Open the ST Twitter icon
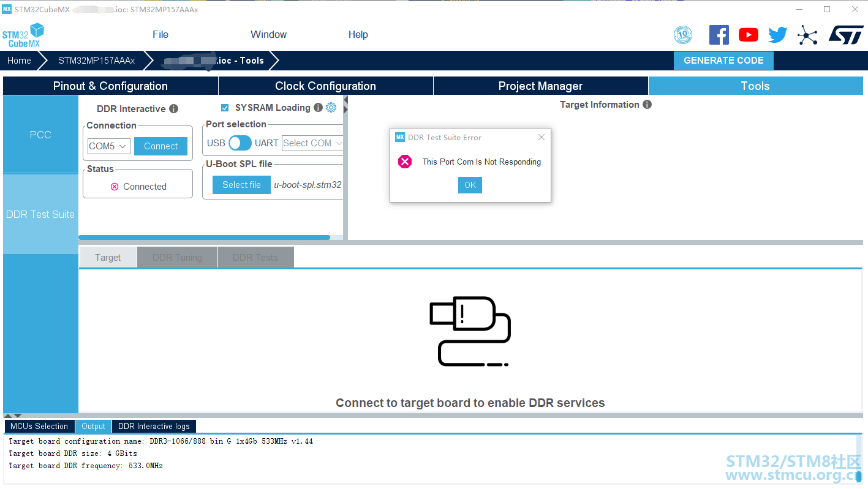This screenshot has width=868, height=489. [778, 35]
